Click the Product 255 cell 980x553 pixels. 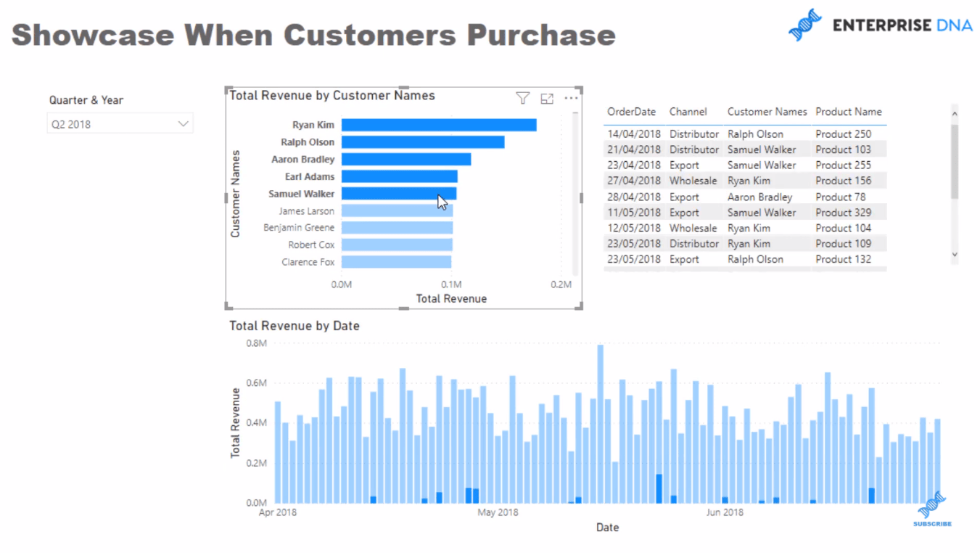click(844, 165)
